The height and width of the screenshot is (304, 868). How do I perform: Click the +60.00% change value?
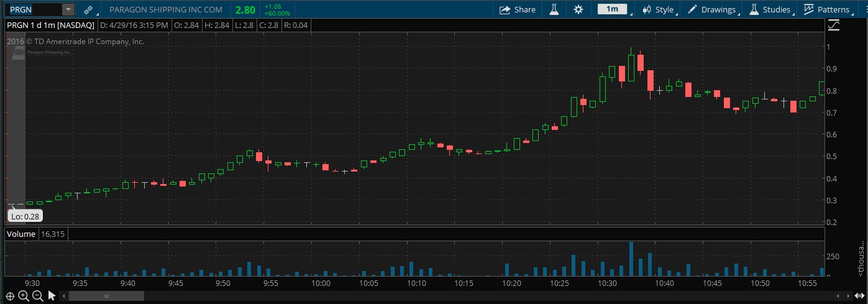coord(277,13)
